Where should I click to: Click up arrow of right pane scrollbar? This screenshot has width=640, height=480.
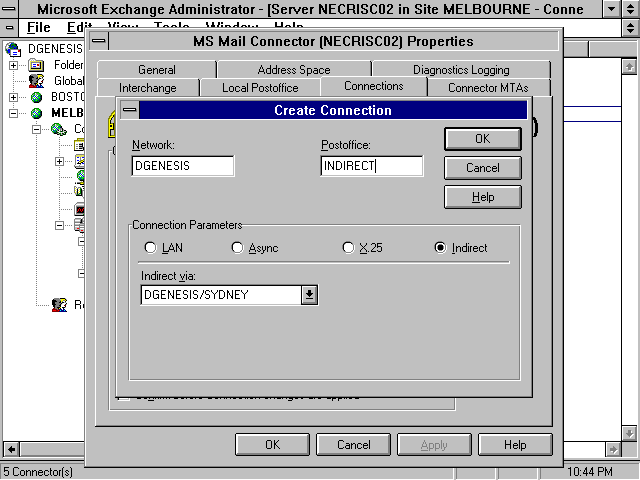(629, 66)
